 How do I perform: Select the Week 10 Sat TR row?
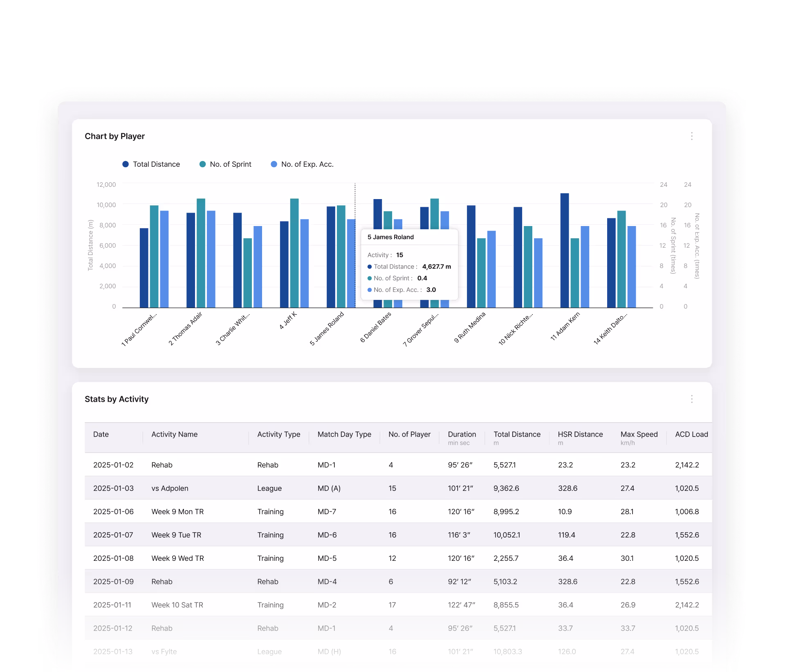click(177, 605)
